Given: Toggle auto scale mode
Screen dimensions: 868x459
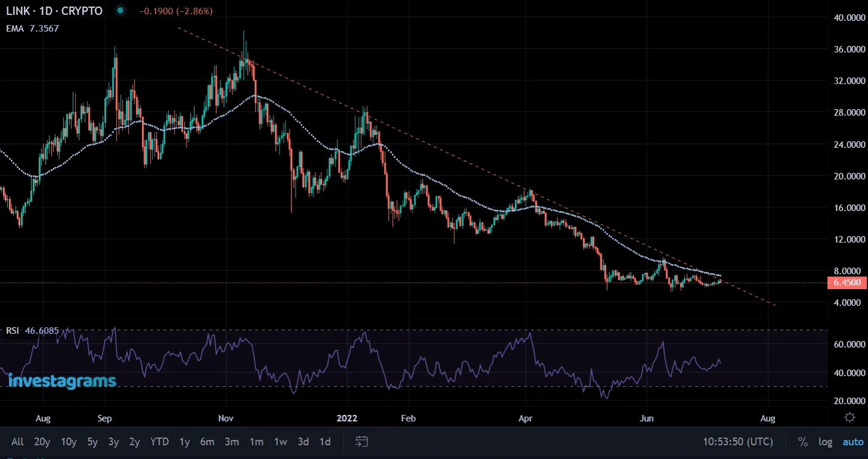Looking at the screenshot, I should [x=852, y=442].
